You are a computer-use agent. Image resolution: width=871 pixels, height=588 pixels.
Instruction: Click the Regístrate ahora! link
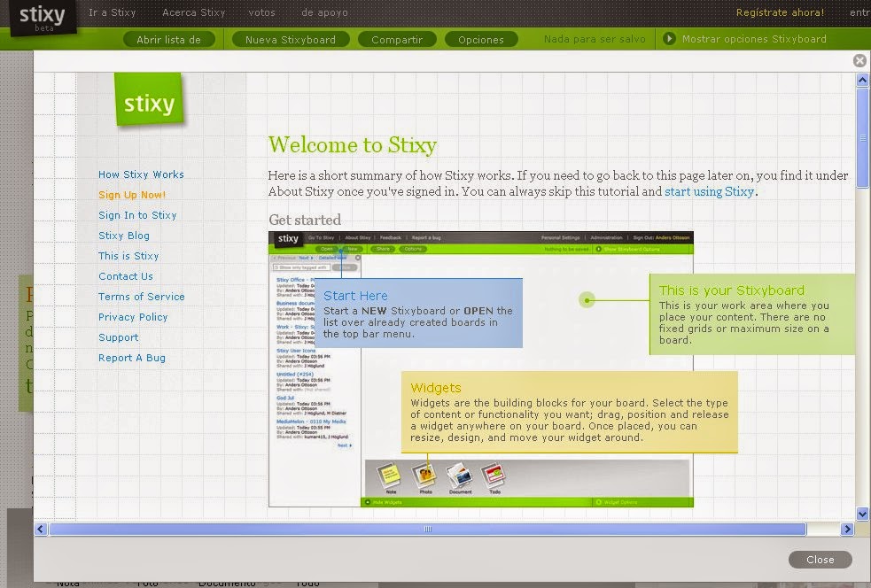(x=780, y=12)
